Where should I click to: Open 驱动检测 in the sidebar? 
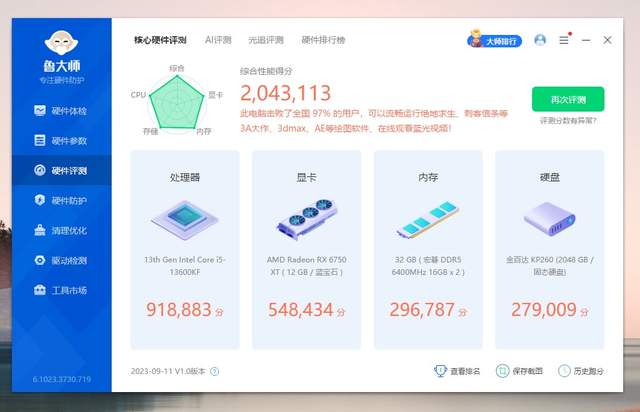coord(60,260)
